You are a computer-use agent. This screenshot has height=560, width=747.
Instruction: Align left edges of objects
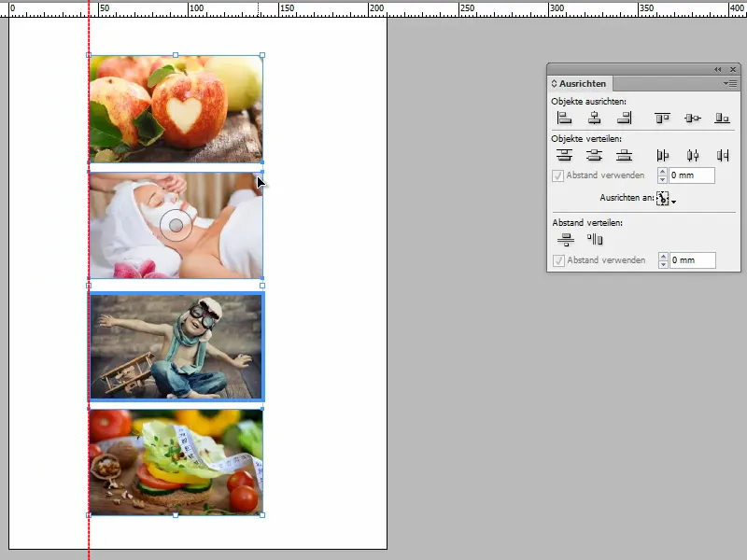(x=565, y=118)
